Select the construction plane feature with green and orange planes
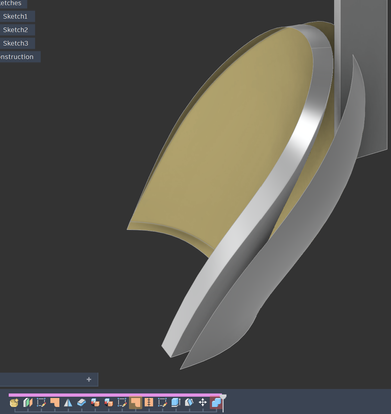The height and width of the screenshot is (414, 391). click(28, 403)
